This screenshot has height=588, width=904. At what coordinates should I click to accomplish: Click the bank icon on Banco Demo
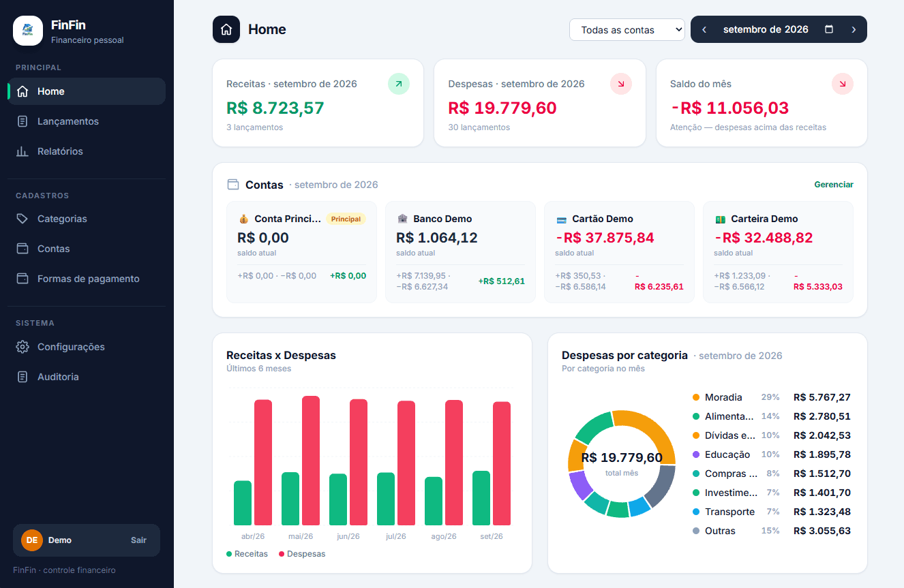point(402,219)
